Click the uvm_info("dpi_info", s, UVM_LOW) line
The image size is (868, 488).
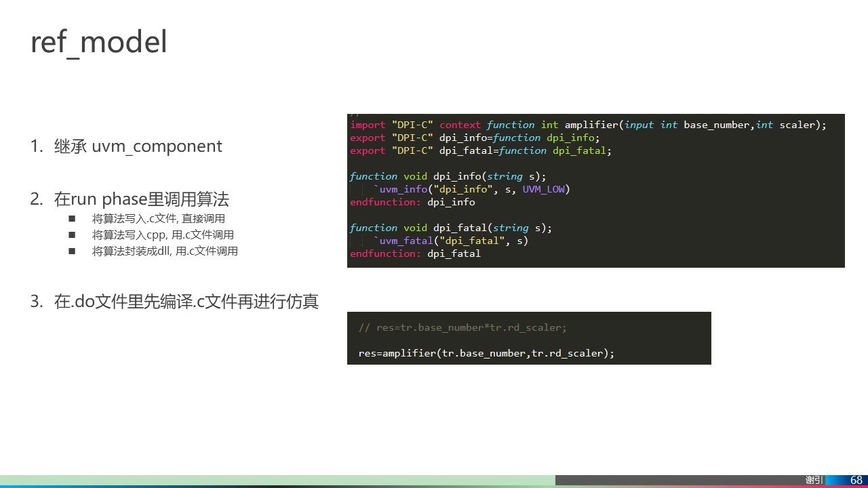pos(473,189)
